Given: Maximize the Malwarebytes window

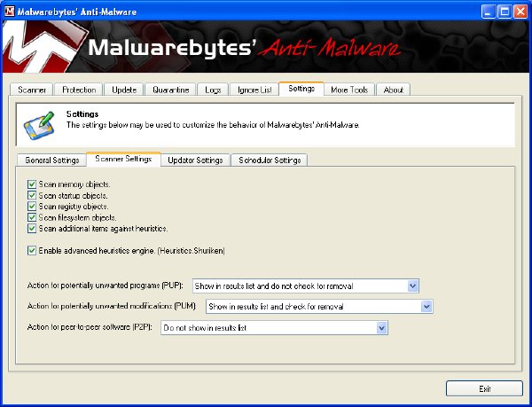Looking at the screenshot, I should coord(505,12).
